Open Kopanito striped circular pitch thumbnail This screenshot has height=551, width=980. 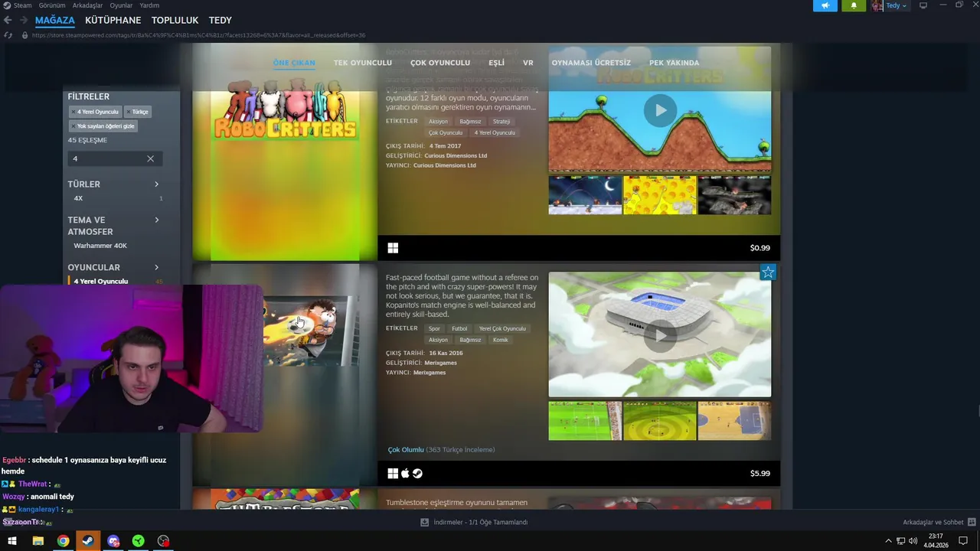click(x=660, y=420)
